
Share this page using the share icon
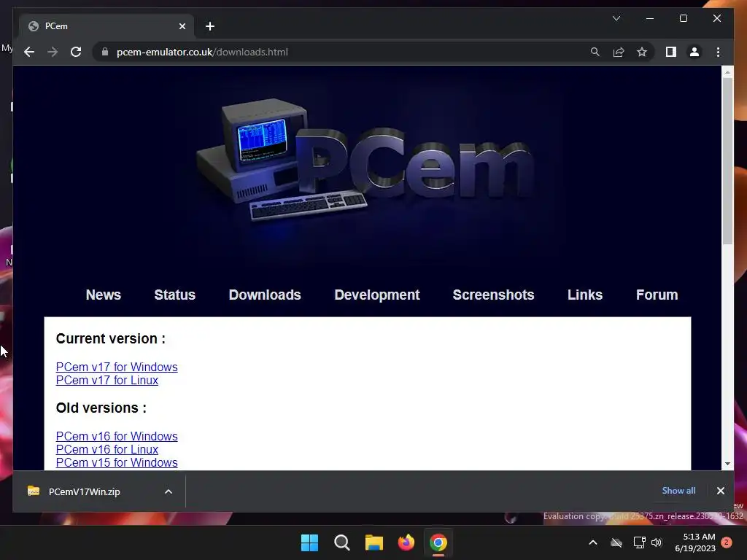tap(619, 52)
